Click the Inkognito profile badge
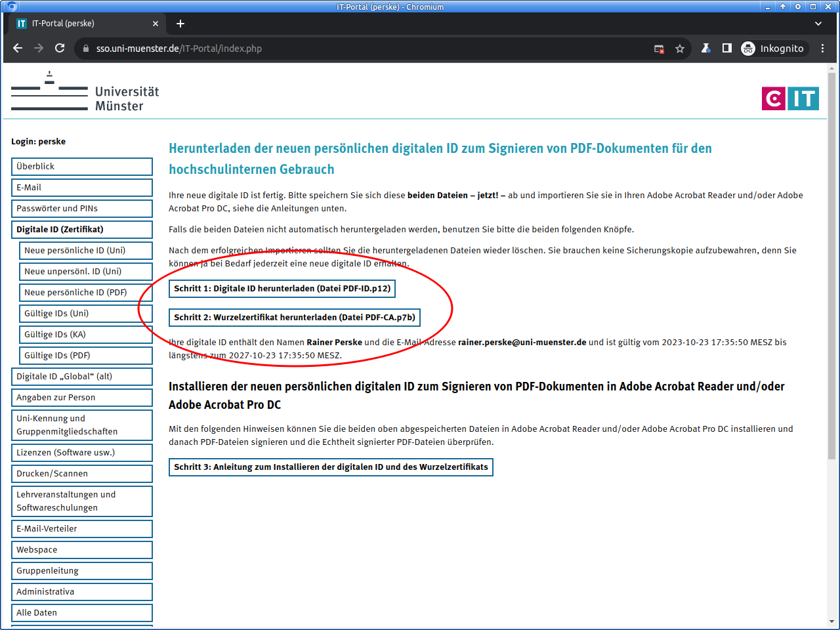 (x=772, y=49)
